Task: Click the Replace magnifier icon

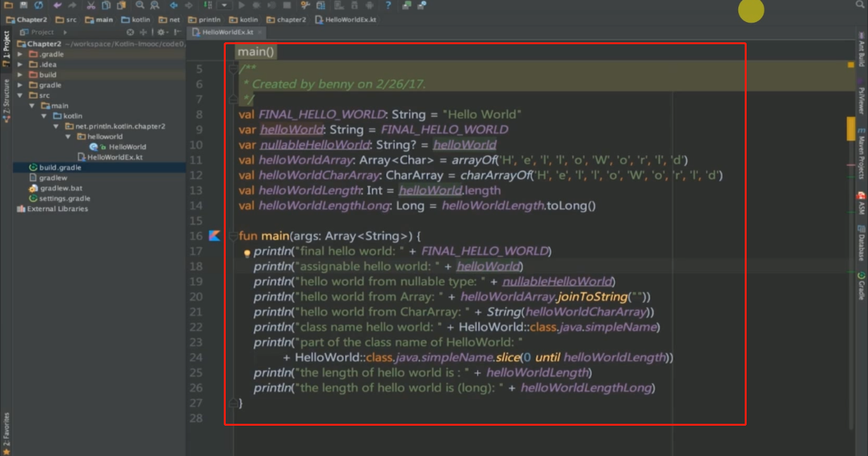Action: coord(155,5)
